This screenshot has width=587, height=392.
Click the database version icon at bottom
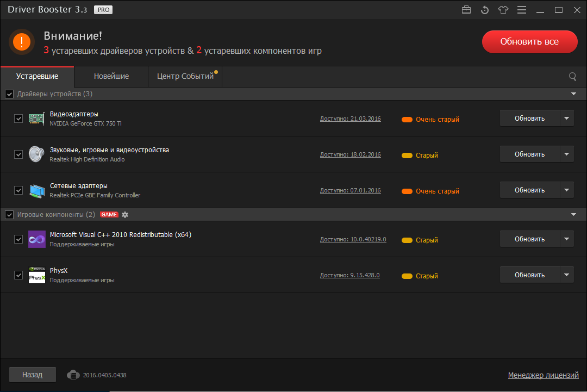click(73, 375)
